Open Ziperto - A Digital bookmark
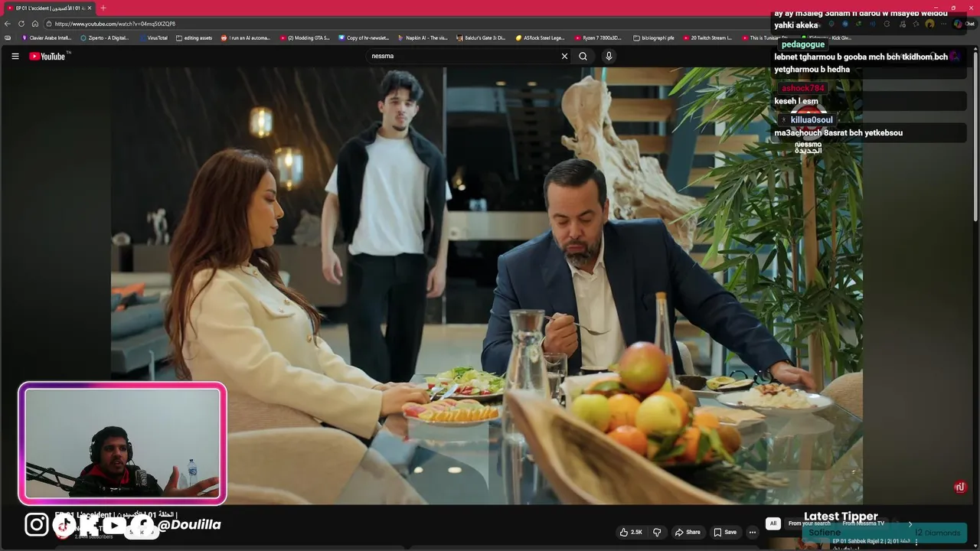This screenshot has width=980, height=551. click(x=104, y=37)
